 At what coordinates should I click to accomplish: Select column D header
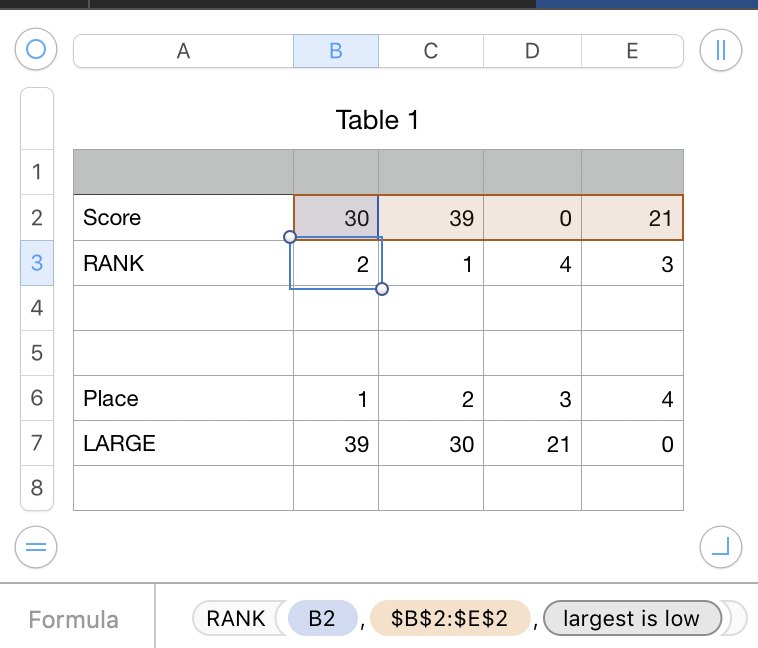tap(532, 51)
